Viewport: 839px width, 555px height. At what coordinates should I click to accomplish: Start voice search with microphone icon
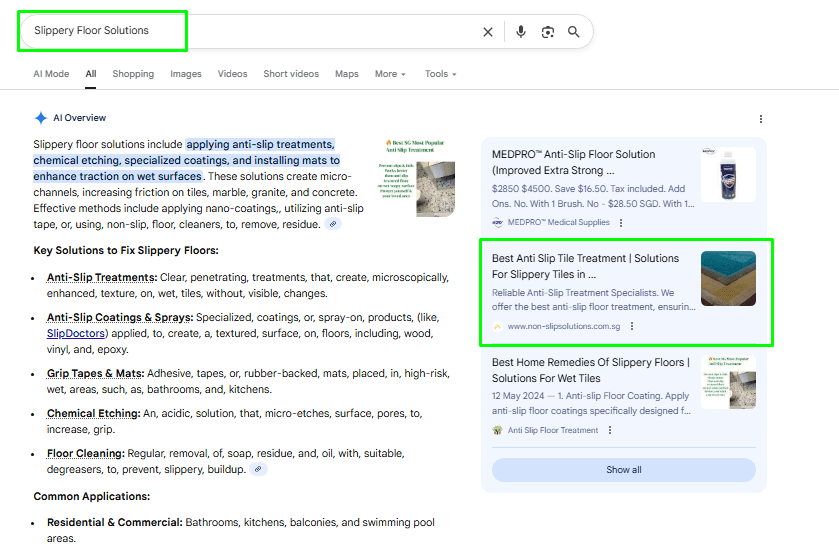(x=520, y=32)
